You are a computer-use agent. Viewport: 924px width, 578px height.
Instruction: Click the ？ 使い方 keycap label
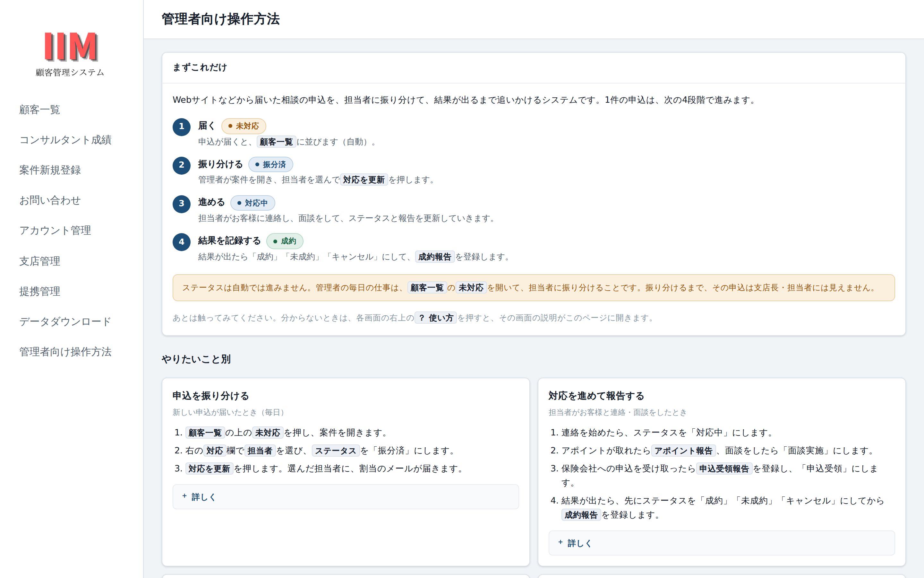[x=436, y=318]
